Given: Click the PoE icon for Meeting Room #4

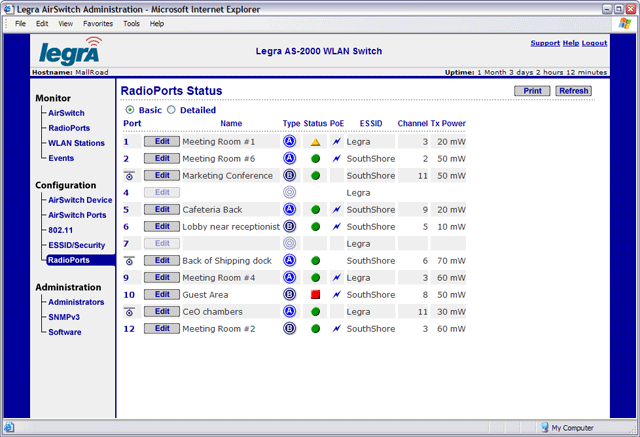Looking at the screenshot, I should tap(336, 277).
